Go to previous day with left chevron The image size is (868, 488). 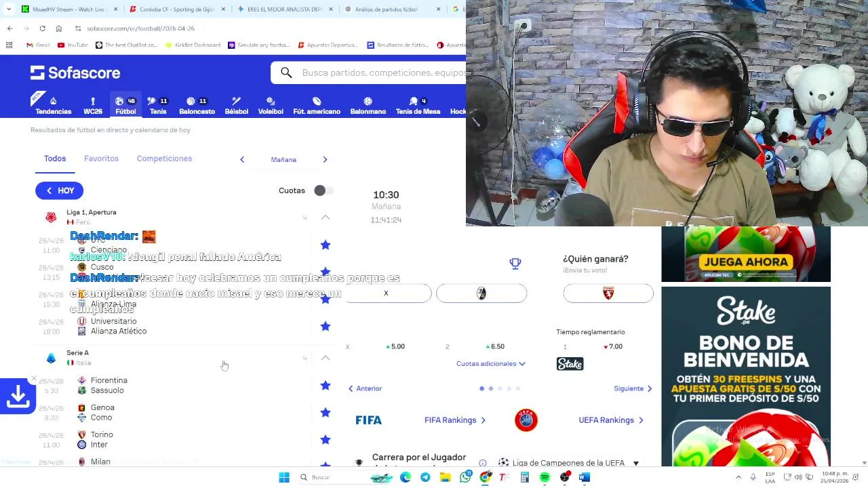(242, 159)
